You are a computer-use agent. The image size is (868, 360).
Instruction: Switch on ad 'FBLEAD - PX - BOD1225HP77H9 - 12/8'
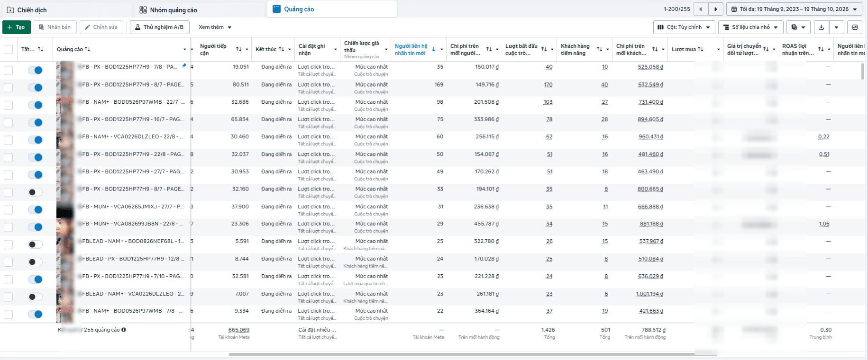coord(35,262)
